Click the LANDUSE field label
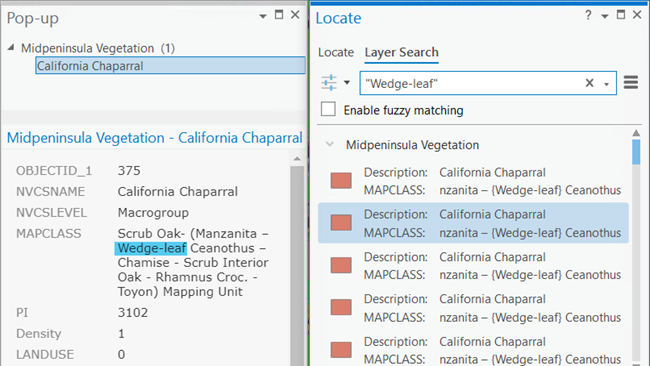The height and width of the screenshot is (366, 650). tap(45, 354)
